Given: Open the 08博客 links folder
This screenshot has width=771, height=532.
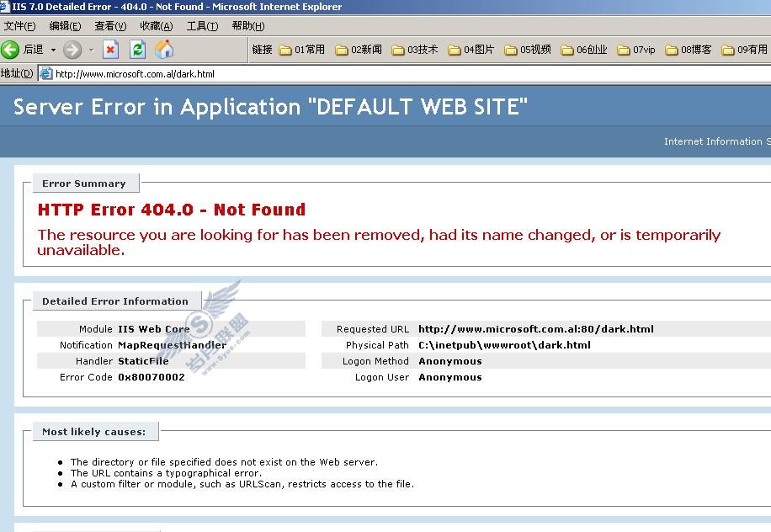Looking at the screenshot, I should [689, 50].
